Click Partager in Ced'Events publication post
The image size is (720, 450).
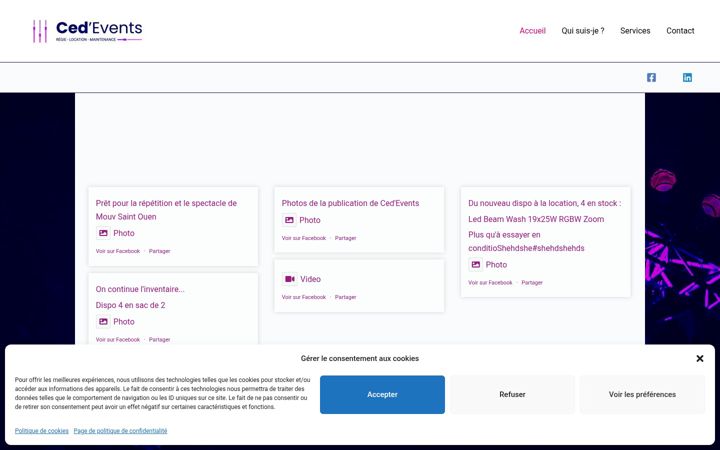pos(345,238)
